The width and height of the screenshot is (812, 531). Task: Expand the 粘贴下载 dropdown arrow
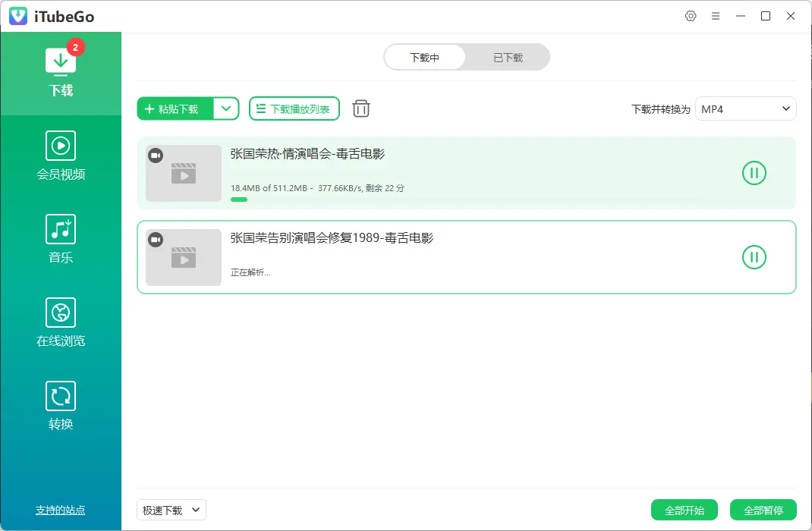click(226, 108)
